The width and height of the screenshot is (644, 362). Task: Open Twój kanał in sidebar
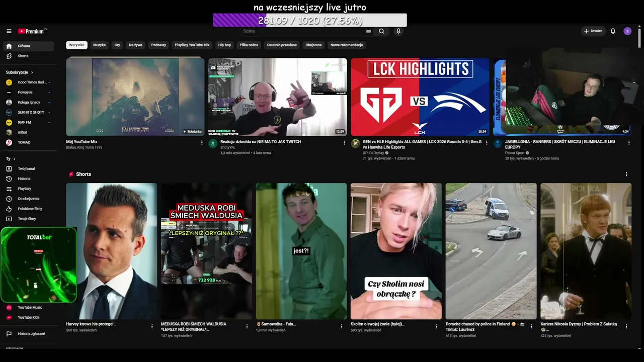(x=29, y=168)
